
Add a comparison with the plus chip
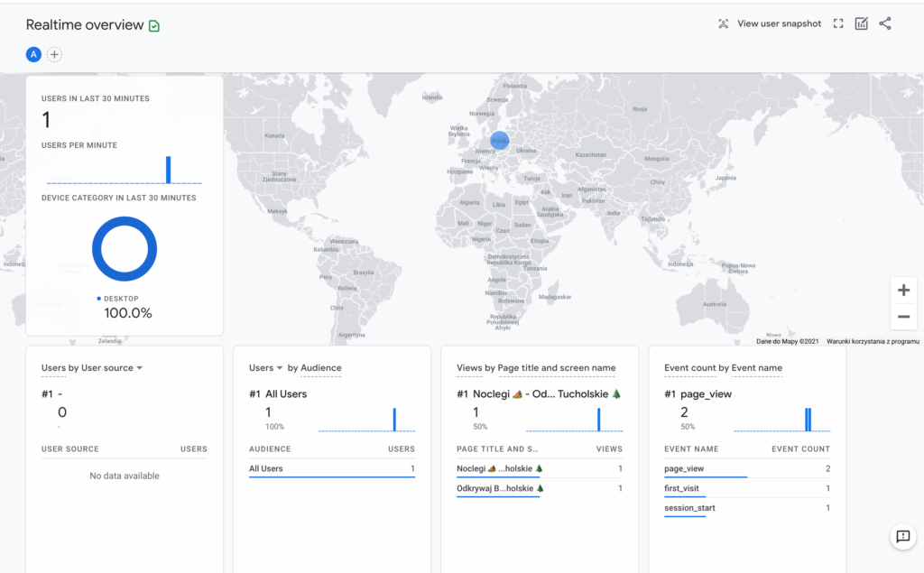(x=54, y=54)
